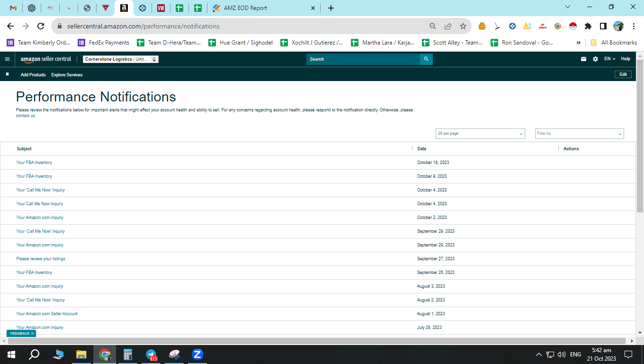Click the Subject column header
644x364 pixels.
[x=24, y=149]
